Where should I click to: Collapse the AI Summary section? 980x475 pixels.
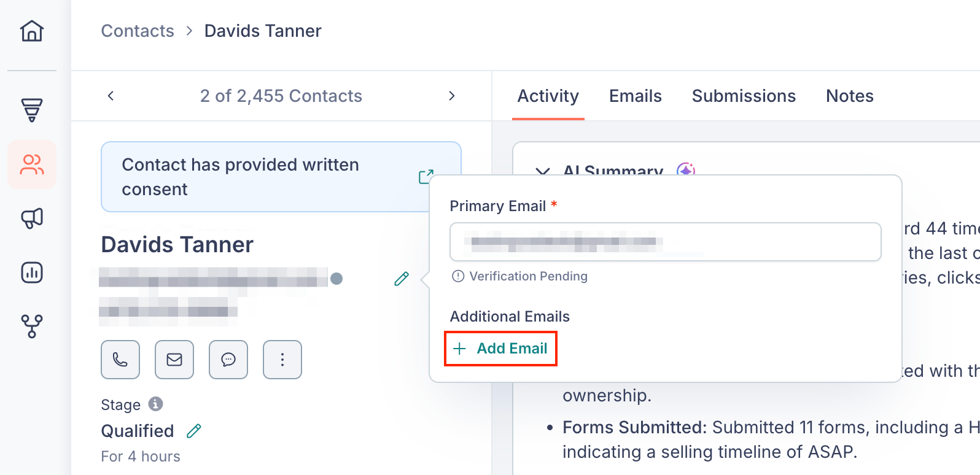coord(543,171)
